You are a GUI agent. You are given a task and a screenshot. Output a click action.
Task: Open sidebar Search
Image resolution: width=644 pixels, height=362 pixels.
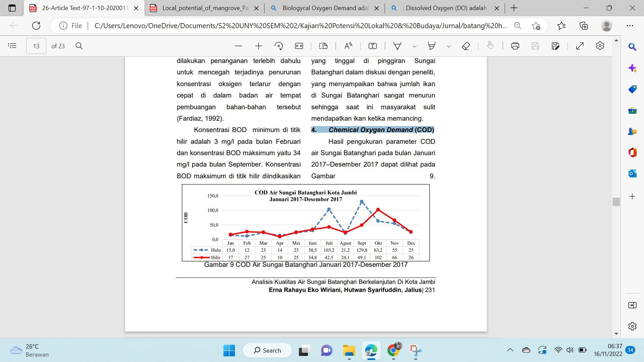tap(632, 47)
